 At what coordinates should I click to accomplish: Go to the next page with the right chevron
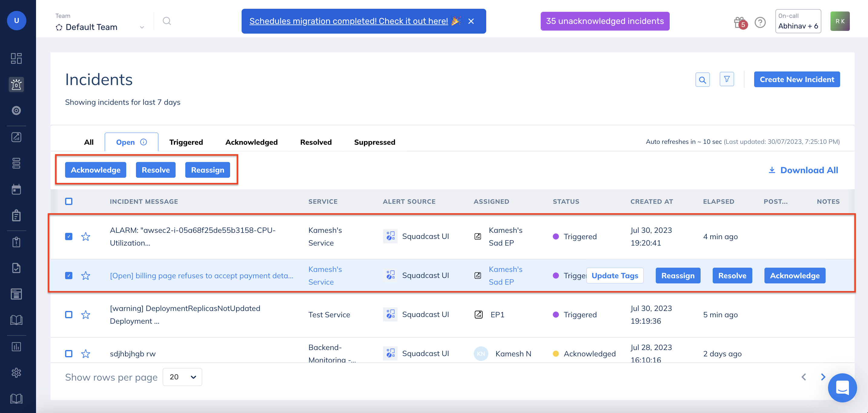(x=823, y=377)
